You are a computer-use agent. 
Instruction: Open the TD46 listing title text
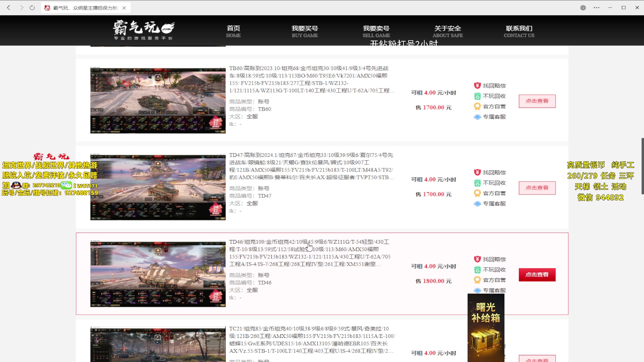(310, 253)
